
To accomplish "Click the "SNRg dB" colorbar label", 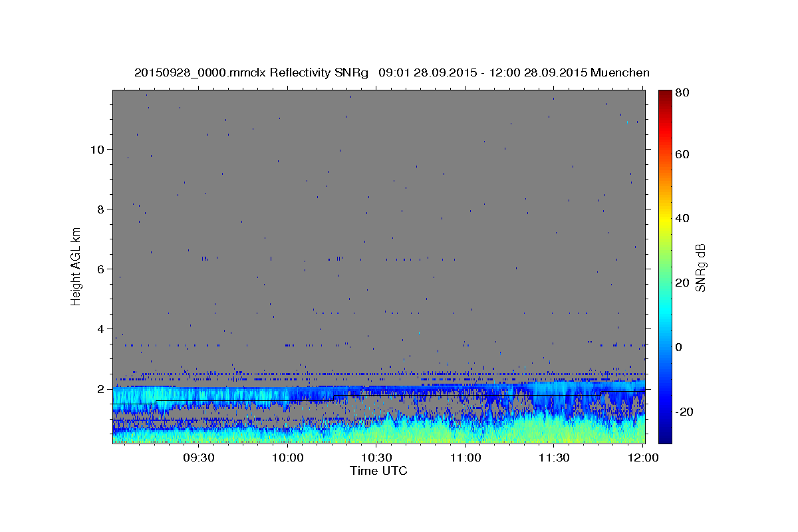I will (x=700, y=267).
